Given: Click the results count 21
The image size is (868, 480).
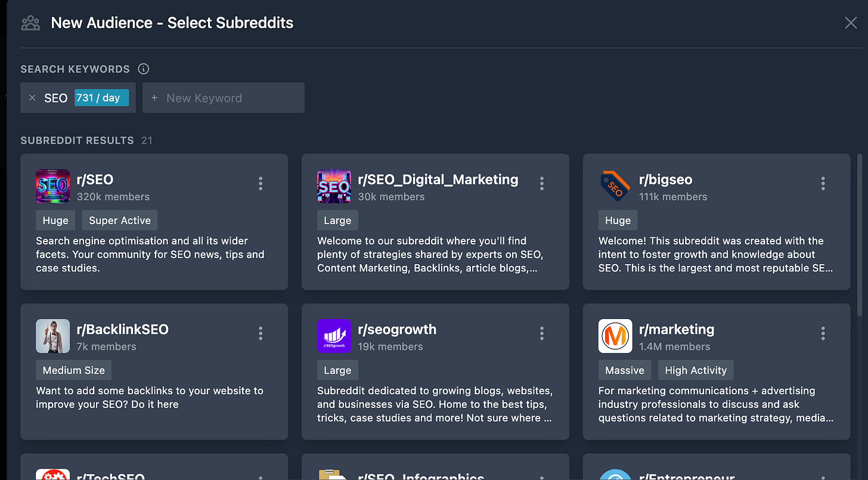Looking at the screenshot, I should coord(147,141).
